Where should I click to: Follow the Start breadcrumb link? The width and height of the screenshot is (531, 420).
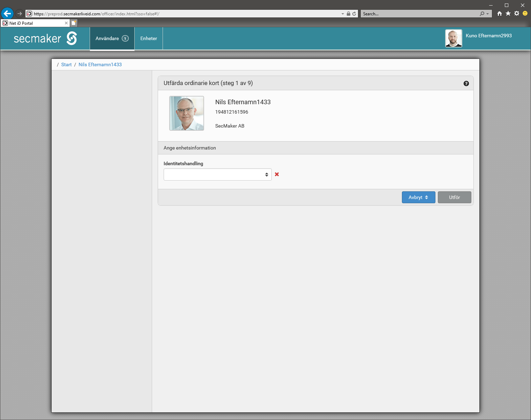66,64
